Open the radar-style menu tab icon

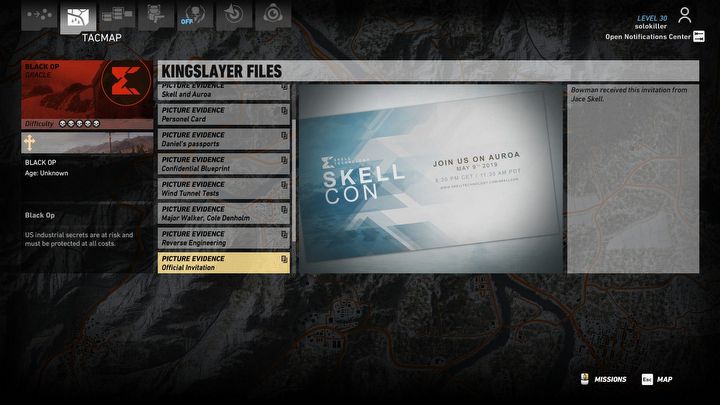click(x=233, y=15)
